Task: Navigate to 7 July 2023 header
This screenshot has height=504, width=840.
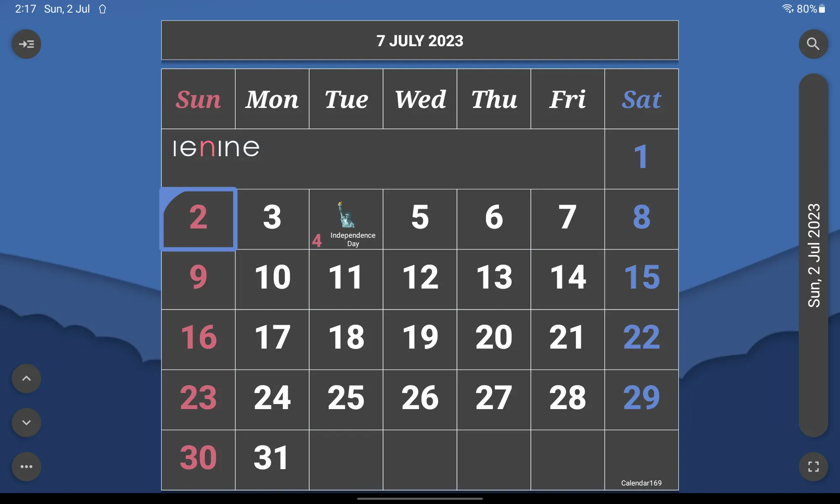Action: 420,40
